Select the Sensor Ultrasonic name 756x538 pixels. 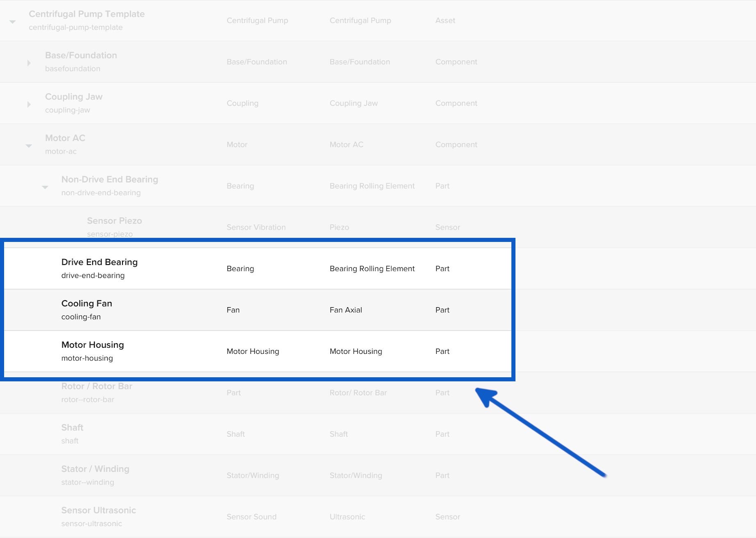(x=98, y=511)
